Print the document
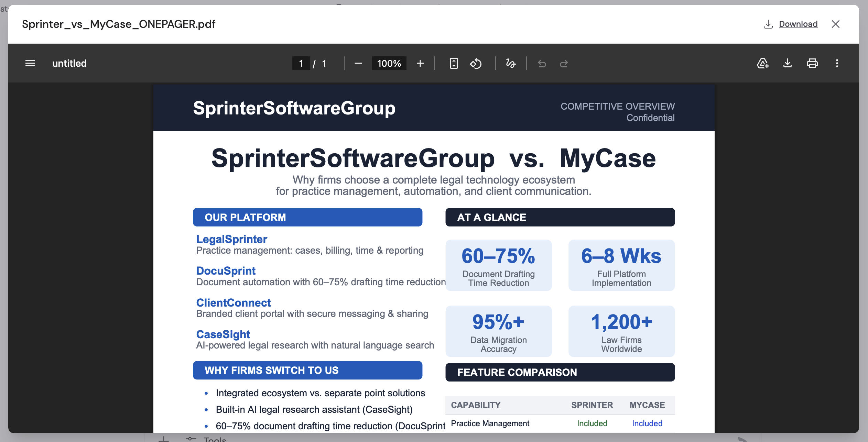 pyautogui.click(x=812, y=63)
